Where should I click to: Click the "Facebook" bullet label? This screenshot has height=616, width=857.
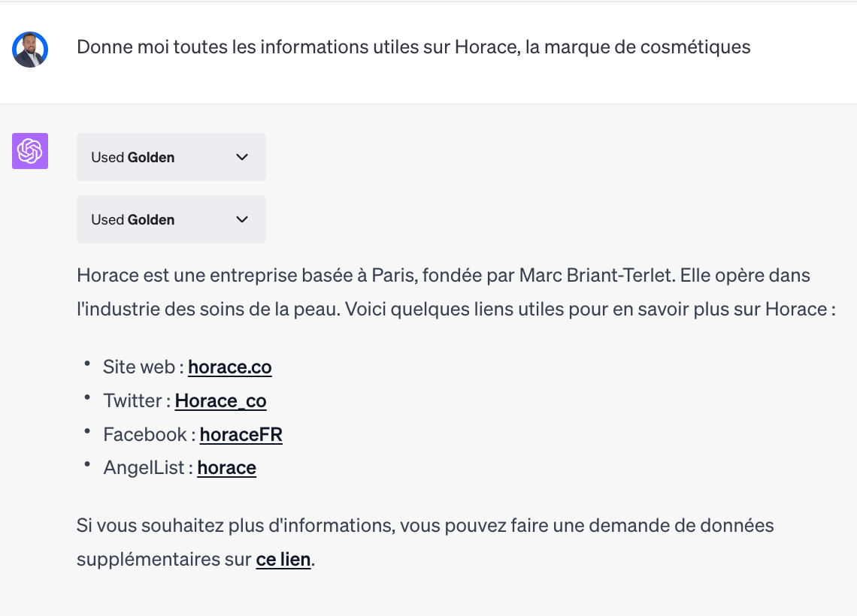[145, 434]
